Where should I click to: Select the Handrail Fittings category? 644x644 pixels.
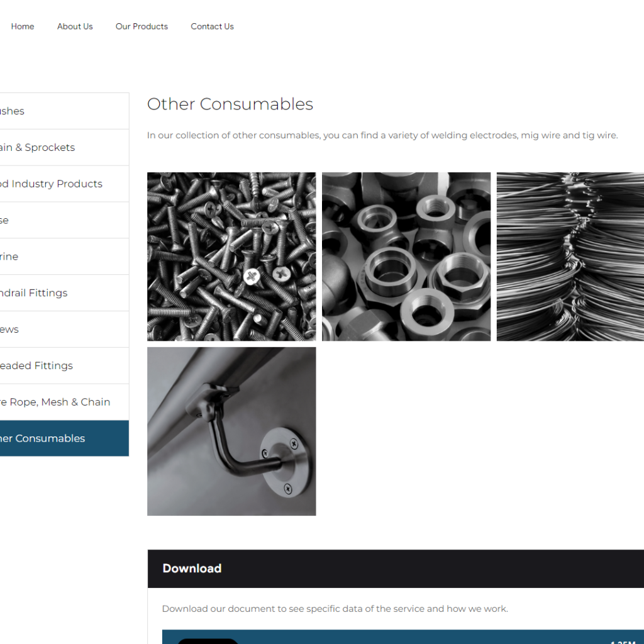pyautogui.click(x=65, y=293)
